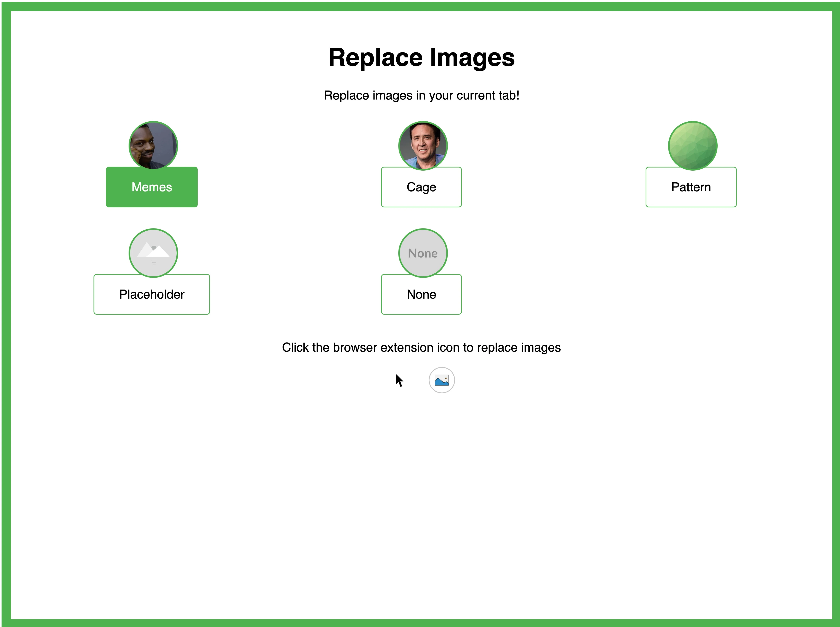Image resolution: width=840 pixels, height=627 pixels.
Task: Click the Nicolas Cage portrait thumbnail
Action: coord(423,145)
